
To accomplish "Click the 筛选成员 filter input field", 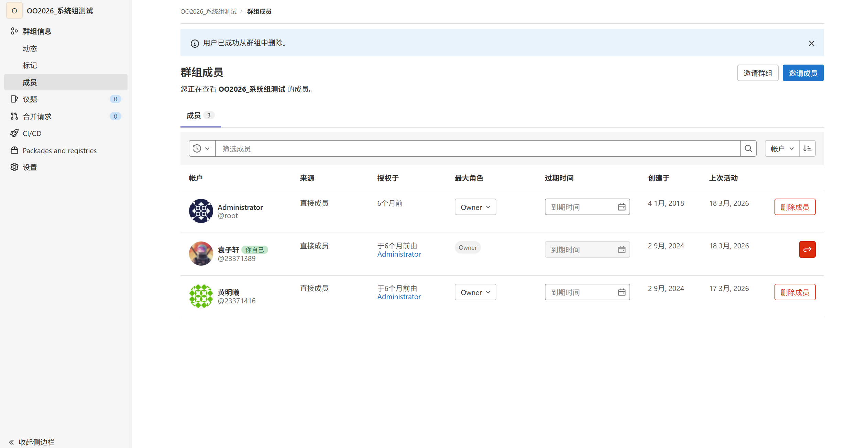I will click(x=477, y=148).
